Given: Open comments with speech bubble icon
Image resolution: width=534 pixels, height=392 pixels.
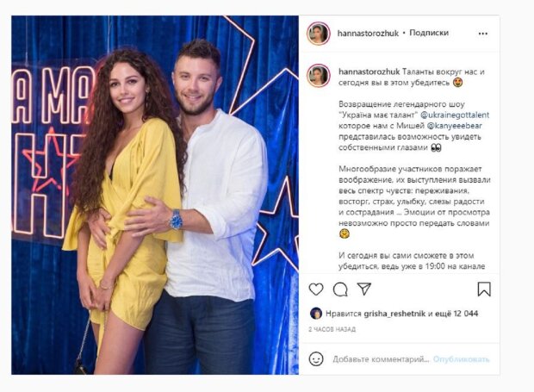Looking at the screenshot, I should pos(340,289).
